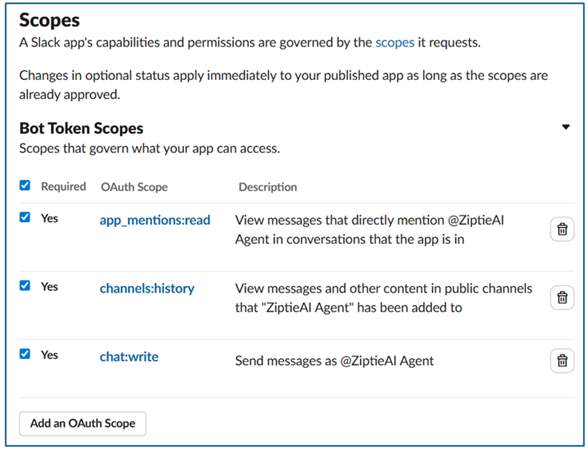
Task: Click the Bot Token Scopes heading
Action: pyautogui.click(x=81, y=128)
